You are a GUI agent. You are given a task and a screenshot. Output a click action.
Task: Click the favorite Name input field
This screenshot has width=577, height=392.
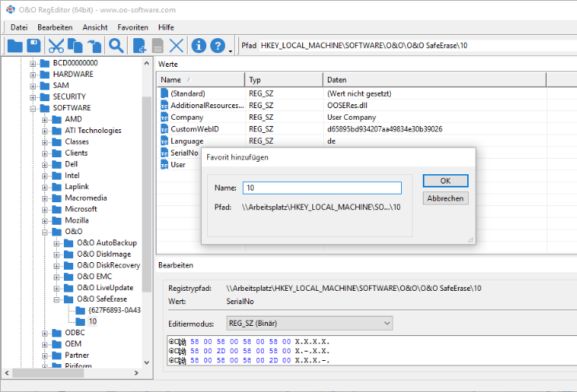pyautogui.click(x=322, y=188)
